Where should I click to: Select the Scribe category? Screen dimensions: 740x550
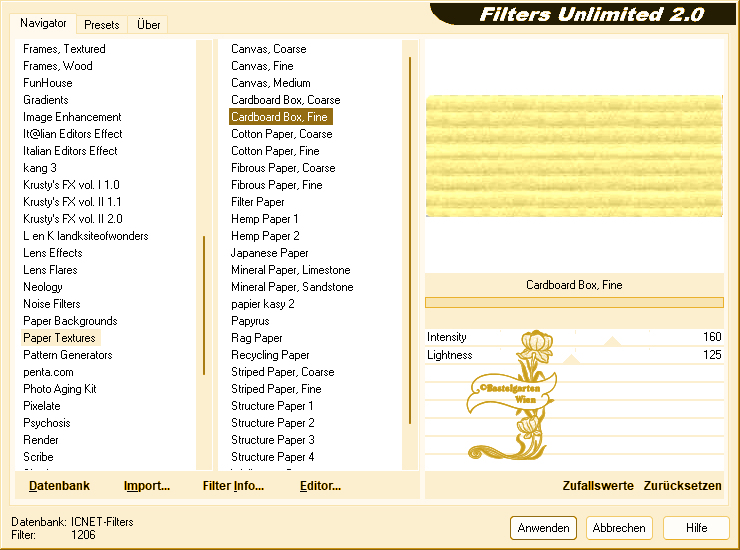[38, 457]
